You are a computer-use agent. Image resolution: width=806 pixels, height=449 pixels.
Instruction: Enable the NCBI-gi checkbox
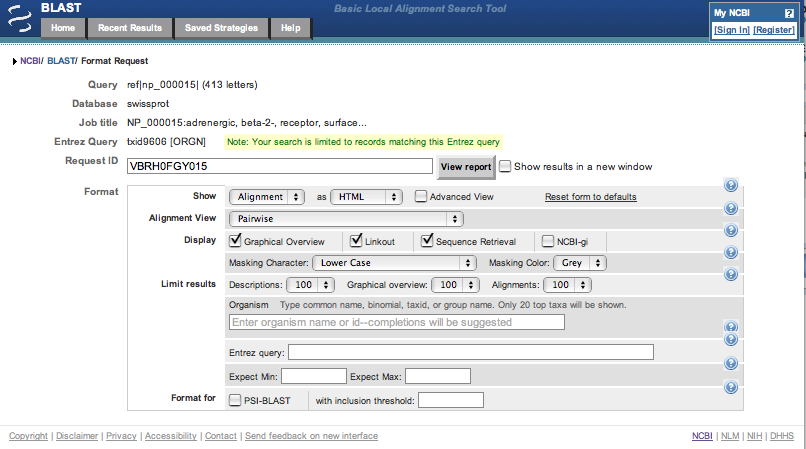548,241
